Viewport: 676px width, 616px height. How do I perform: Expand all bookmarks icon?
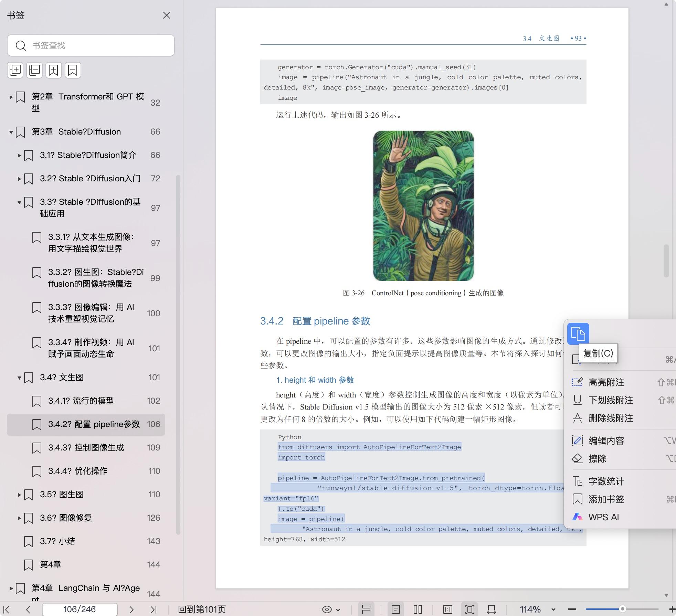pos(15,70)
